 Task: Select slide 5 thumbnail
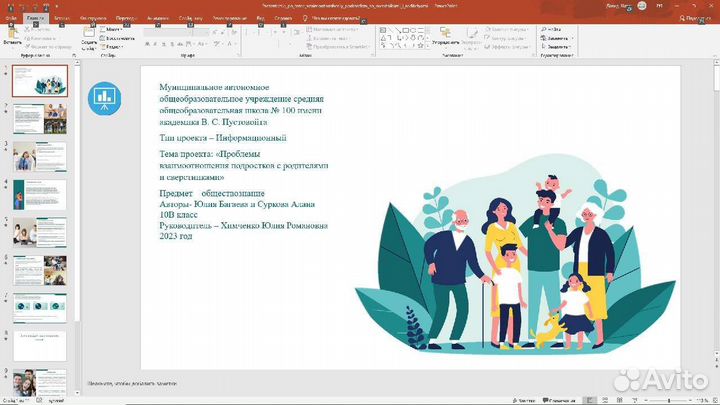click(40, 232)
